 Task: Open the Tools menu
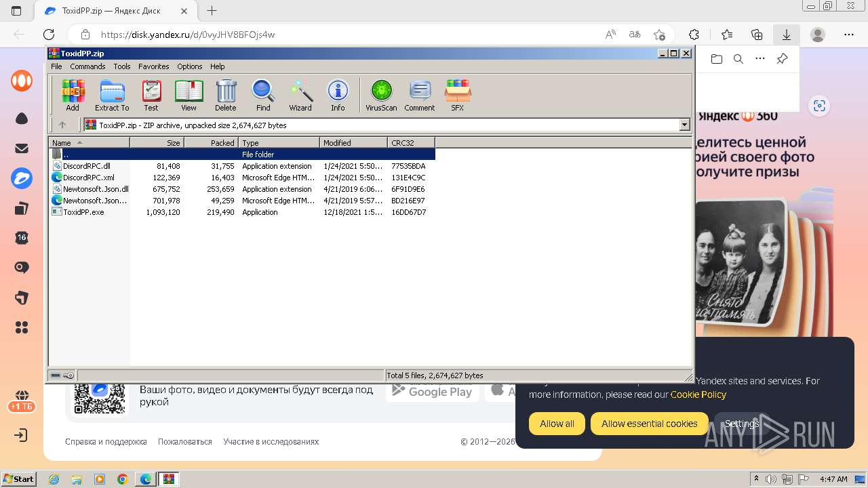122,66
